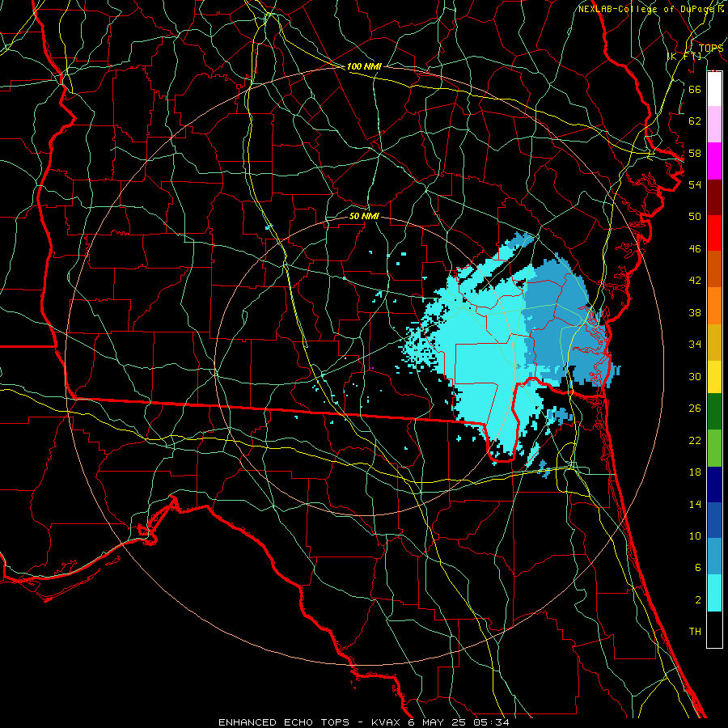Click the black TH threshold band
This screenshot has width=728, height=728.
(x=714, y=629)
